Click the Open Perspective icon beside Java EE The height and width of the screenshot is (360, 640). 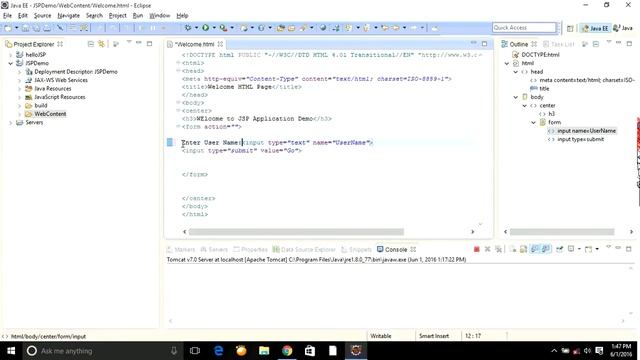[x=570, y=28]
